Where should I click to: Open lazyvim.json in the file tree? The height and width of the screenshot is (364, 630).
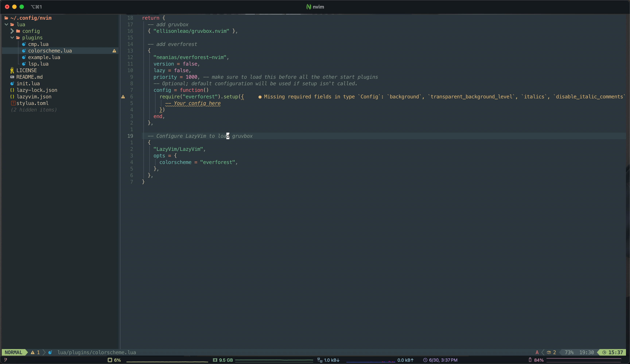34,96
